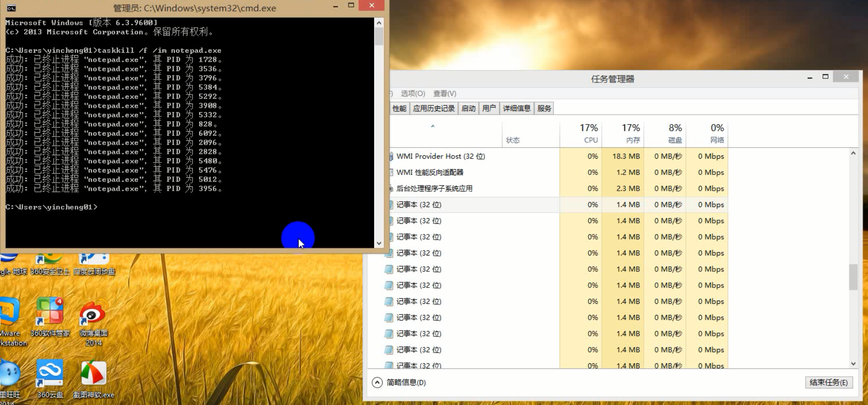Switch to the 详细信息 tab

(516, 108)
